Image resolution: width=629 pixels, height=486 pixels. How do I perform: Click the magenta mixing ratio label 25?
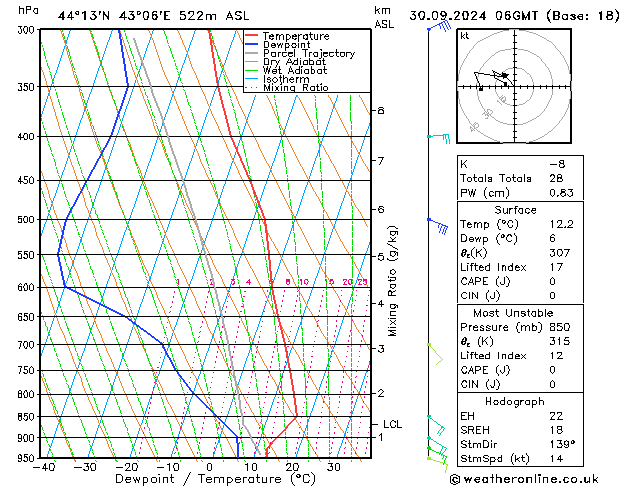(362, 282)
